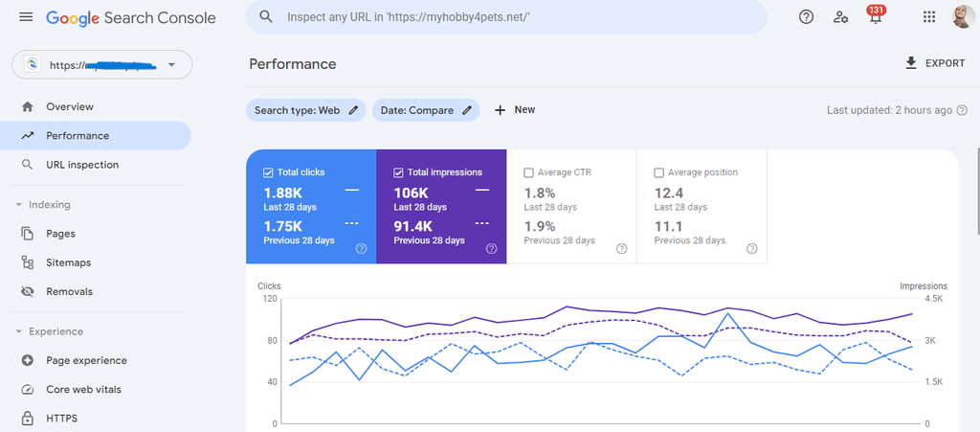Click help icon beside Last updated
Screen dimensions: 980x432
(962, 110)
